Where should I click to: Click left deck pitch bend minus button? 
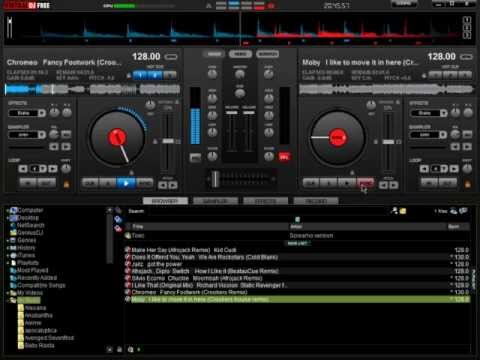point(163,185)
